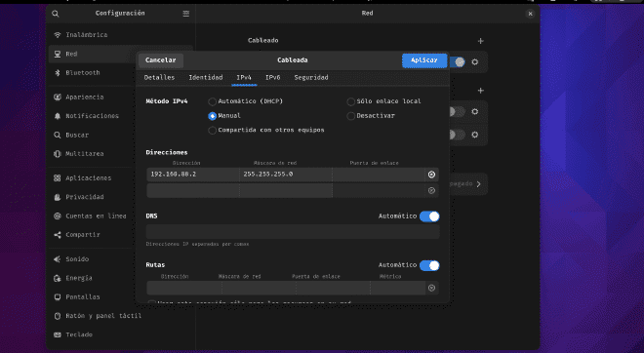Toggle the DNS Automático switch

click(x=429, y=216)
